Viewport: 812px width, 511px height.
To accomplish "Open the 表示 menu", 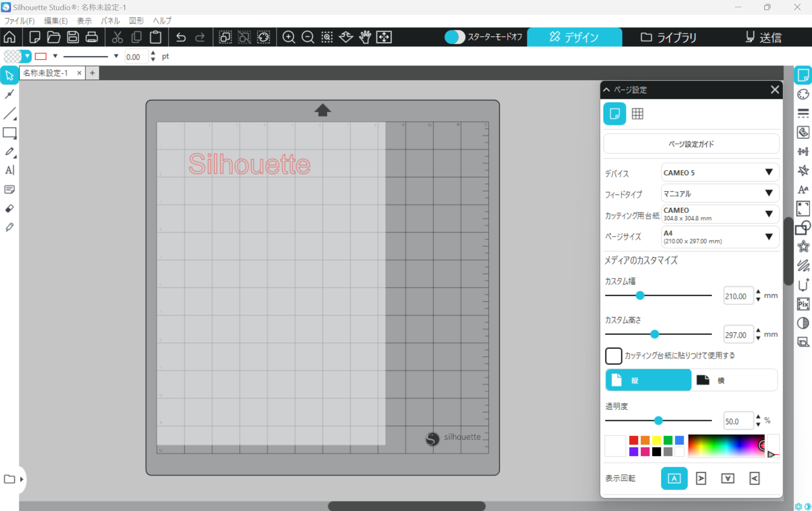I will [x=84, y=21].
